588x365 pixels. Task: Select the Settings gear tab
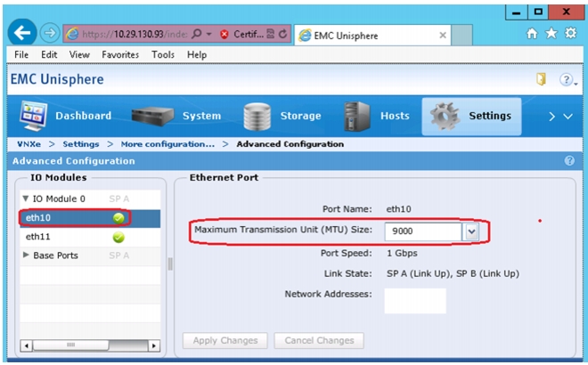471,116
